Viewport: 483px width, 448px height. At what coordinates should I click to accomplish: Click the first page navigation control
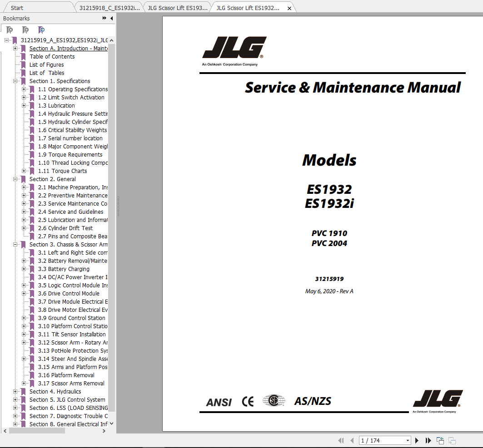coord(341,440)
